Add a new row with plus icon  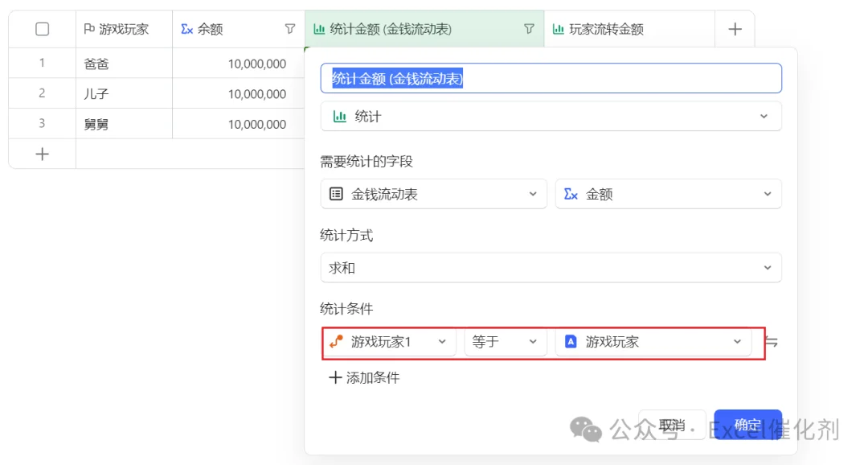(x=42, y=154)
